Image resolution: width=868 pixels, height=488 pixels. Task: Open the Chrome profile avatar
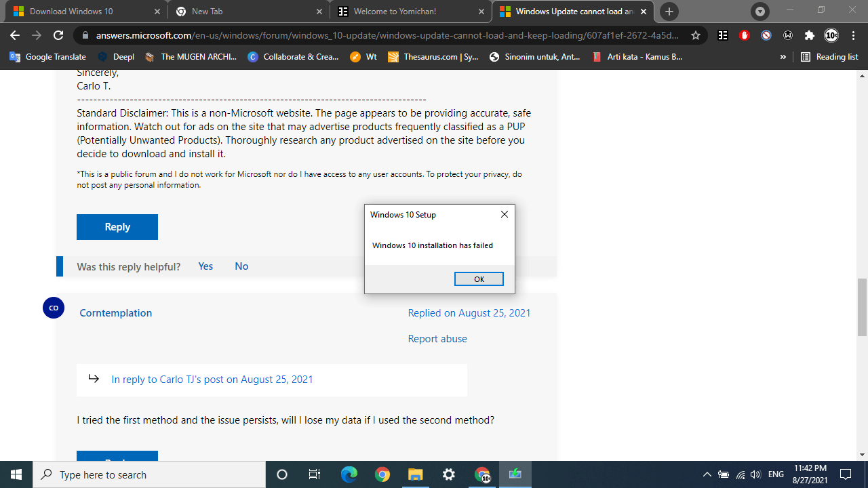831,35
